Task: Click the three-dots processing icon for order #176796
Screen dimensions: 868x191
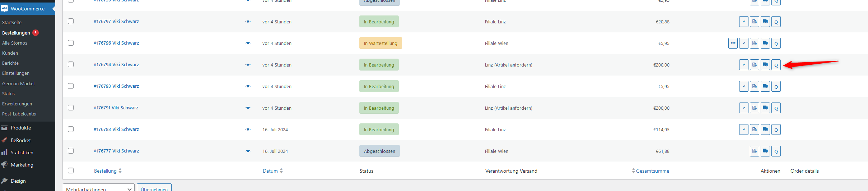Action: point(733,43)
